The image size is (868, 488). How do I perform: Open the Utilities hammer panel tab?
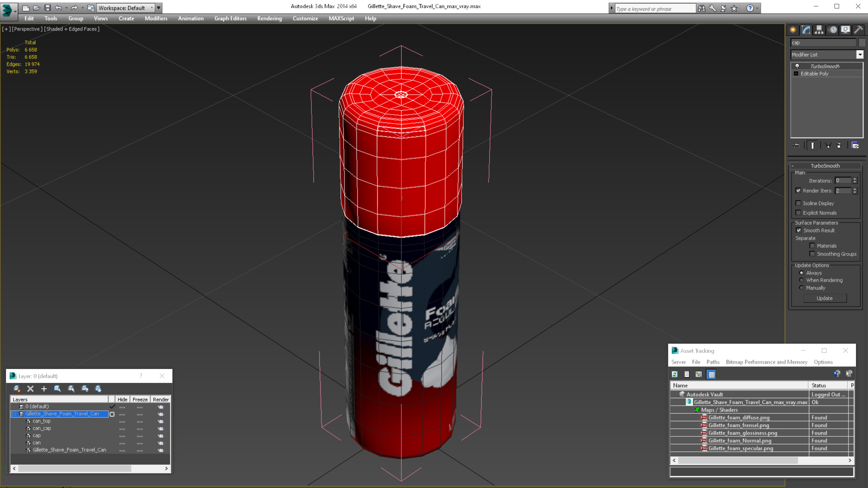pos(859,30)
